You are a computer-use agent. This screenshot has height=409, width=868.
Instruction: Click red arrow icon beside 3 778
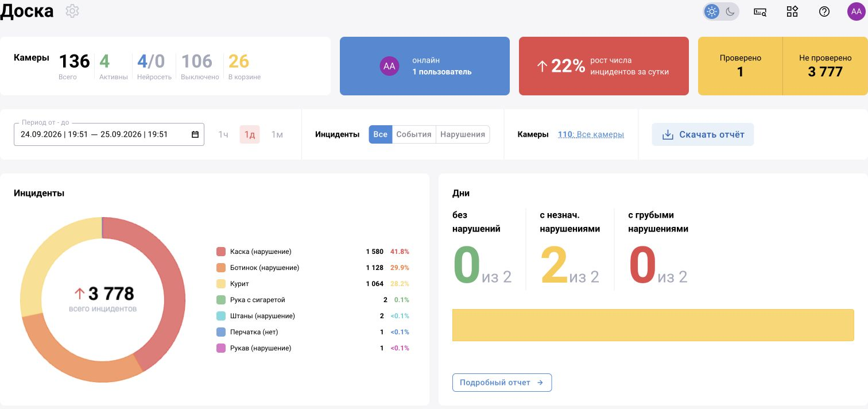(x=79, y=294)
